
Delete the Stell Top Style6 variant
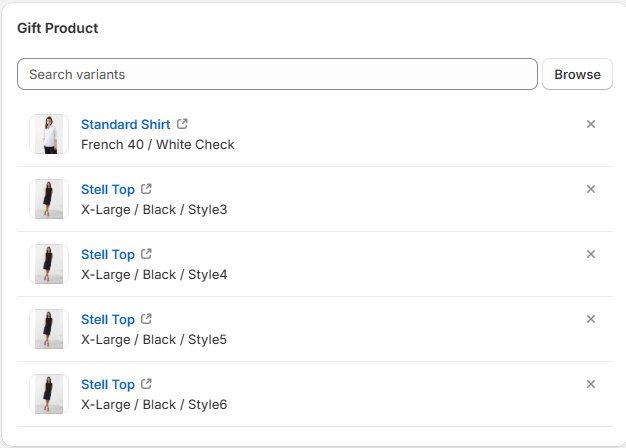pyautogui.click(x=591, y=384)
